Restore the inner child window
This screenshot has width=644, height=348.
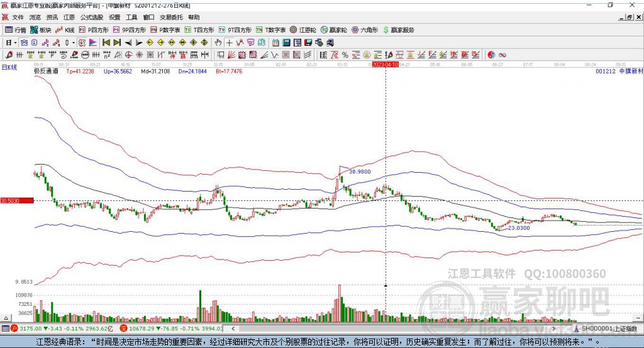tap(629, 17)
